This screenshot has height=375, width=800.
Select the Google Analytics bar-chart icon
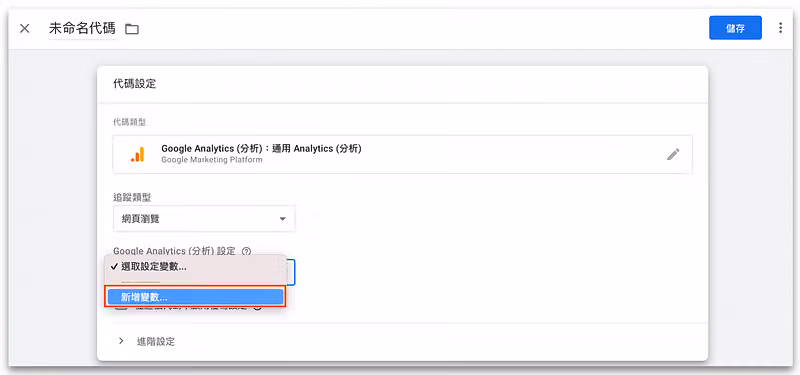point(138,154)
